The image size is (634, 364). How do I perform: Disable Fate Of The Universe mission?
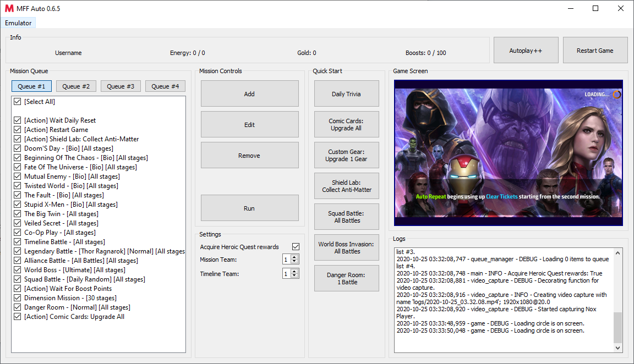(x=18, y=167)
